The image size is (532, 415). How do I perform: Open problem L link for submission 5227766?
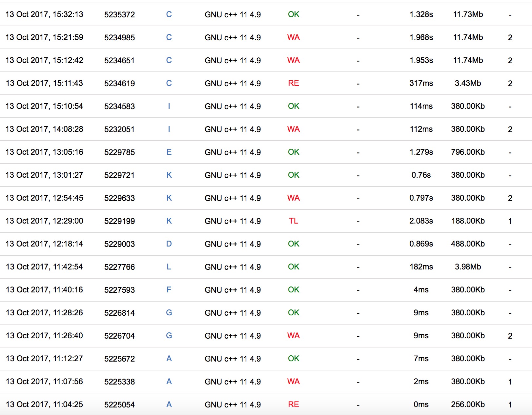tap(169, 267)
